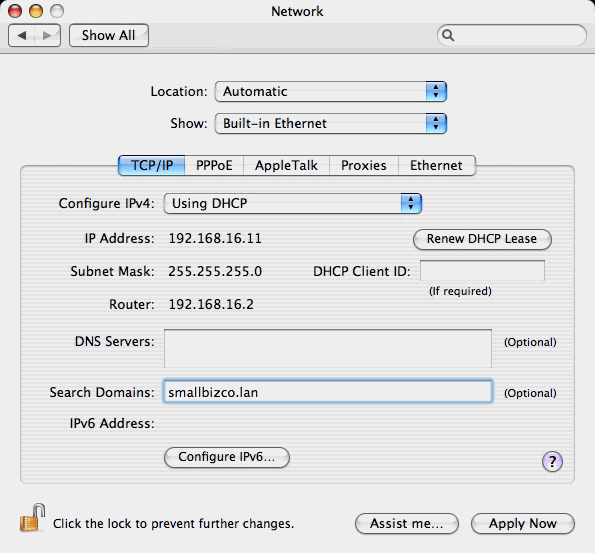Viewport: 595px width, 553px height.
Task: Switch to the AppleTalk tab
Action: click(x=286, y=165)
